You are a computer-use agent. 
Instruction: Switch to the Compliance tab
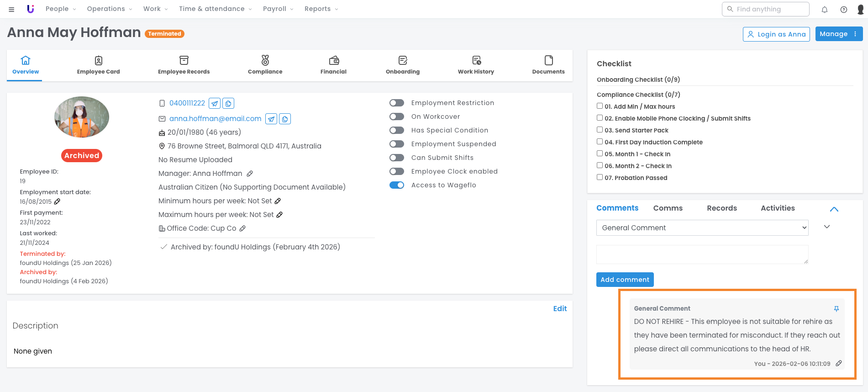(x=265, y=65)
